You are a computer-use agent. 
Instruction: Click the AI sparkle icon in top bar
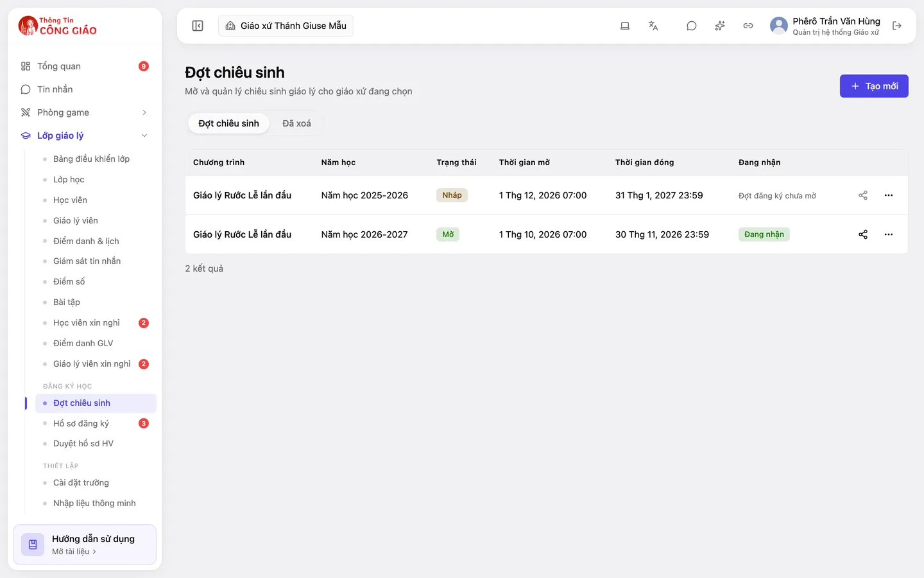pyautogui.click(x=720, y=26)
